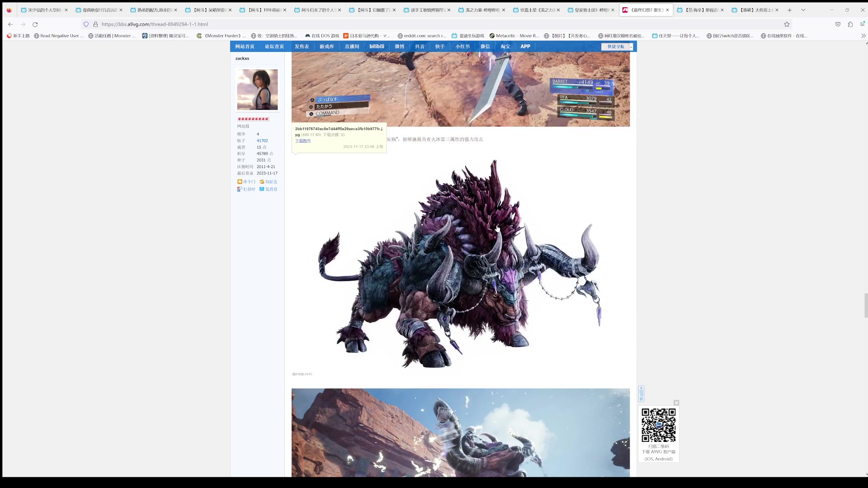This screenshot has height=488, width=868.
Task: Click the page vertical scrollbar thumb
Action: click(866, 305)
